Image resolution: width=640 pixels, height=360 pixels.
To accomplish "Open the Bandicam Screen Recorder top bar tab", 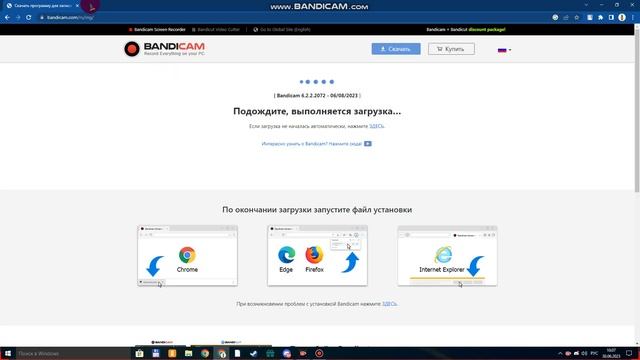I will (x=157, y=29).
